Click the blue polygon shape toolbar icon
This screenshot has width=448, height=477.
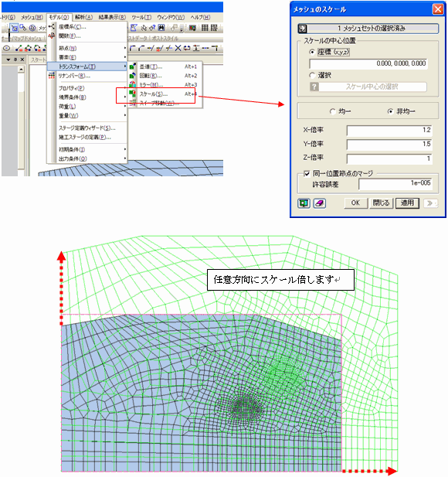pyautogui.click(x=134, y=28)
